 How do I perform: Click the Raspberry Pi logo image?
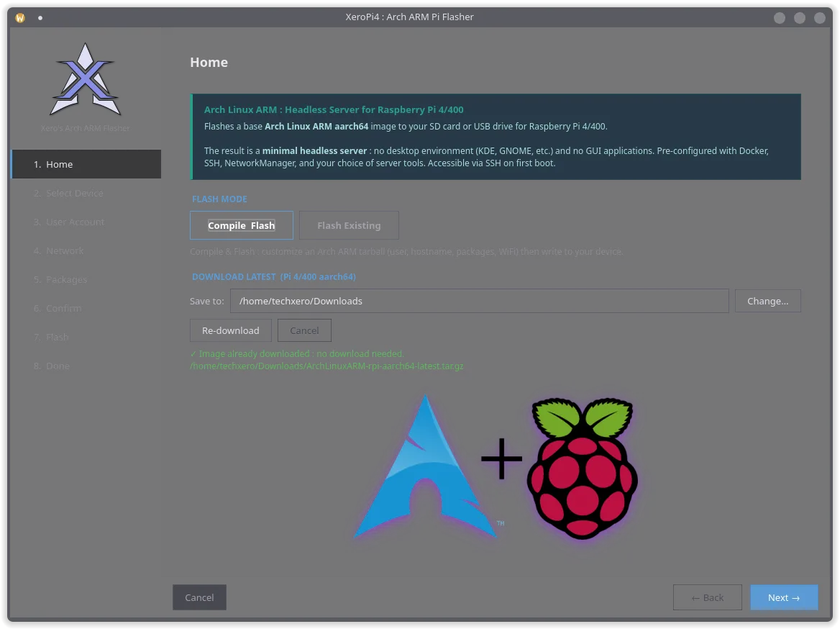coord(583,468)
